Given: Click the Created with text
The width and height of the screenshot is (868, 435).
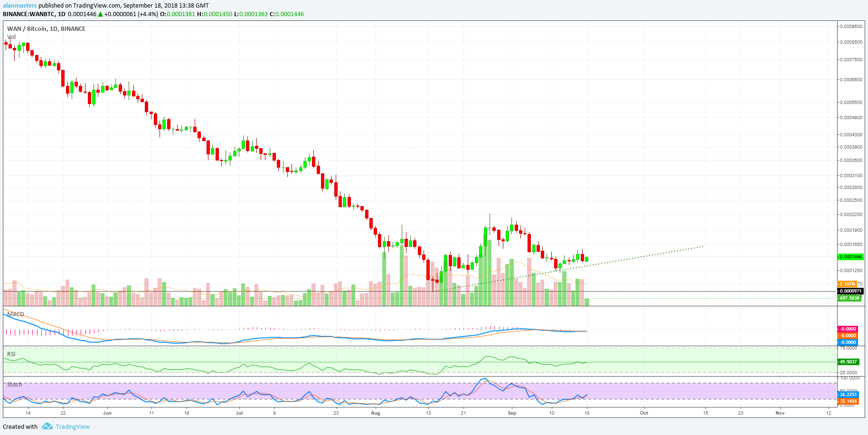Looking at the screenshot, I should pos(20,426).
